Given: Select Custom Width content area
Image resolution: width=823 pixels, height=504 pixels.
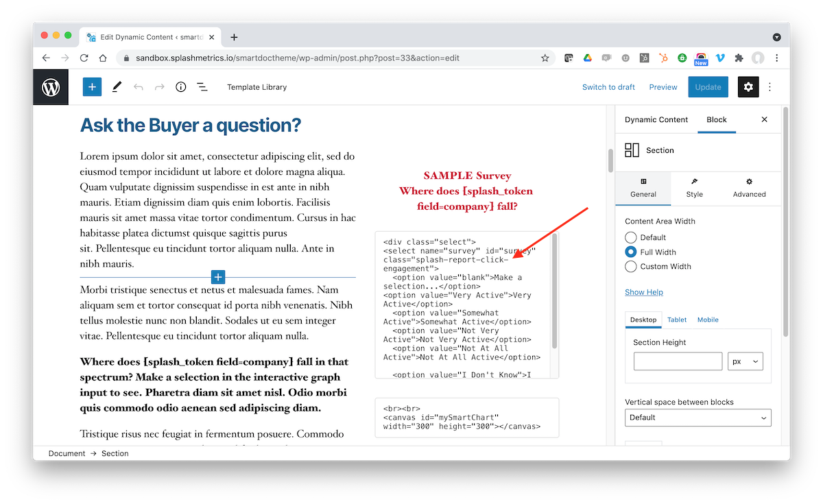Looking at the screenshot, I should pos(631,266).
